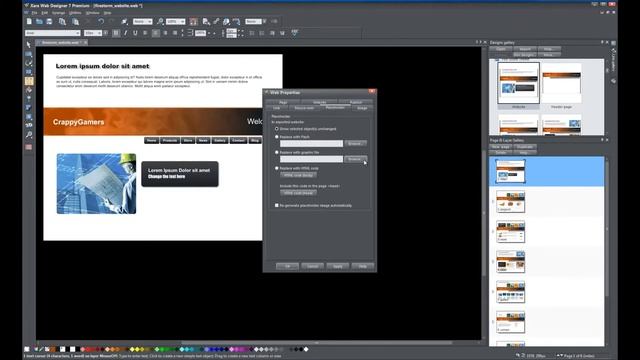Toggle Italic text formatting
The image size is (640, 360).
point(126,33)
